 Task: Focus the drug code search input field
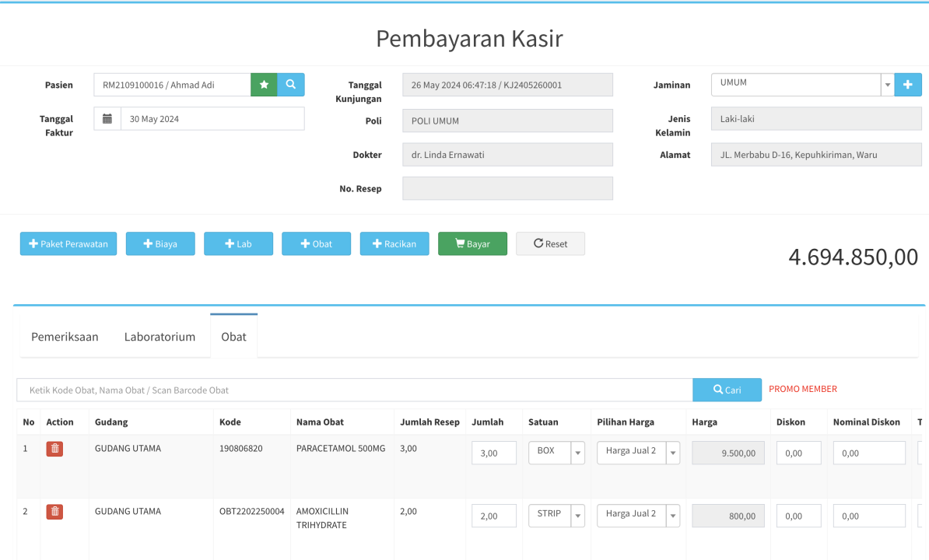(355, 390)
